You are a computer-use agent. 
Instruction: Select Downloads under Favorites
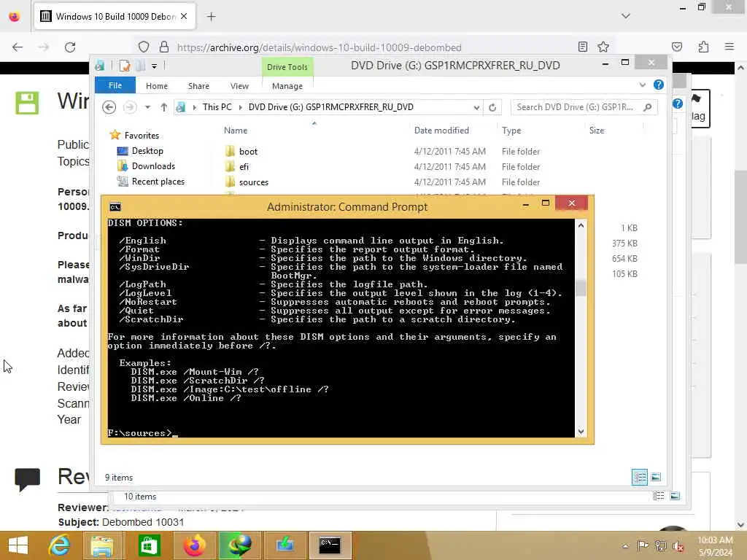153,166
